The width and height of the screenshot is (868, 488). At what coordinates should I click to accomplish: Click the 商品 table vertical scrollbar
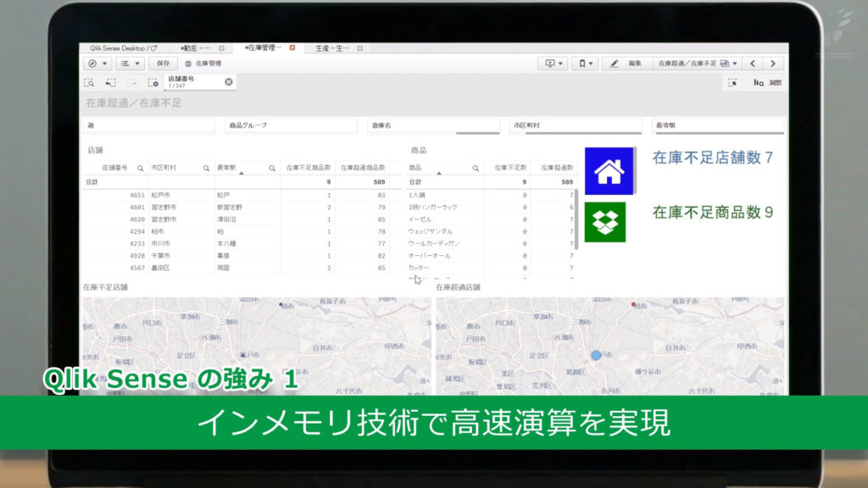click(x=576, y=219)
